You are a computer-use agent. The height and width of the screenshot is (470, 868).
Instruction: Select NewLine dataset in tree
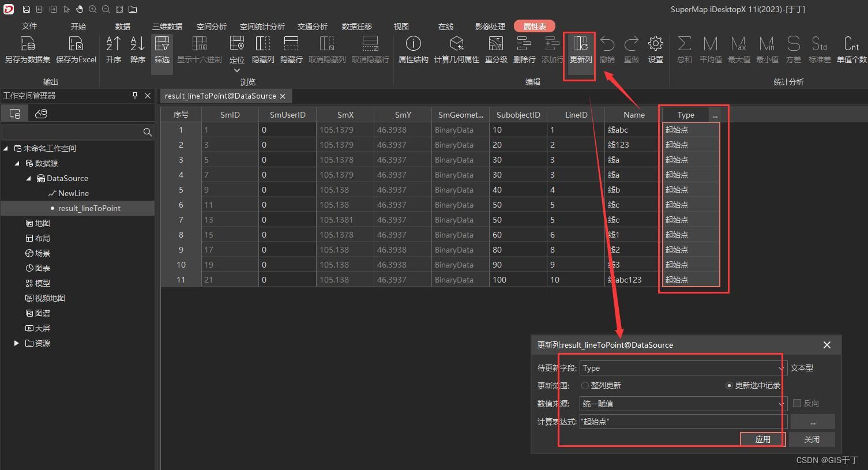click(x=73, y=193)
